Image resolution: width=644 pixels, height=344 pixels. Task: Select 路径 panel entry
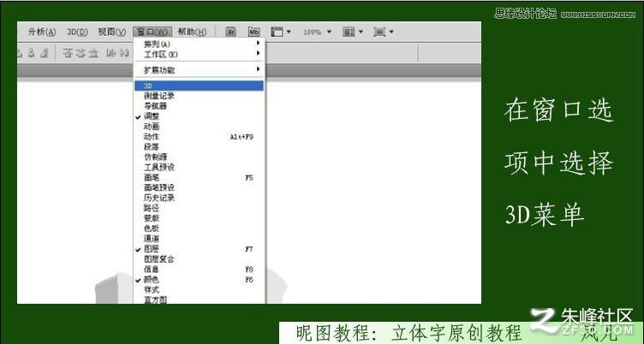pos(200,208)
